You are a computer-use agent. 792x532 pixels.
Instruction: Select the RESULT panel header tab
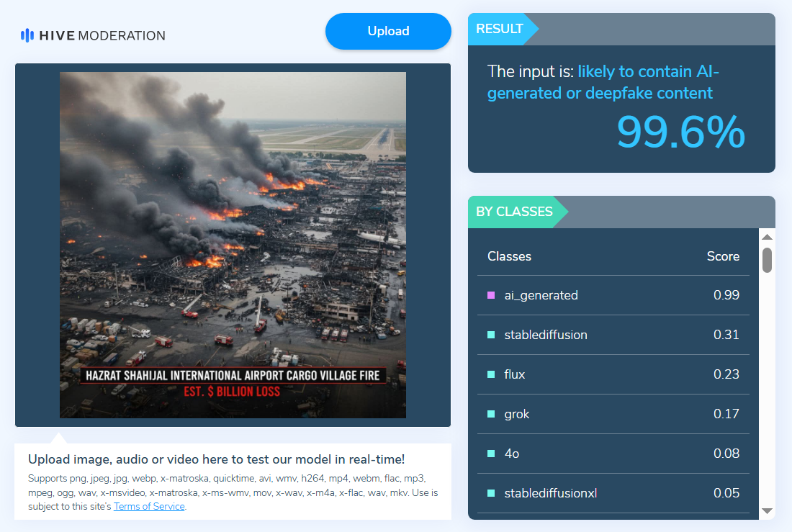click(500, 30)
